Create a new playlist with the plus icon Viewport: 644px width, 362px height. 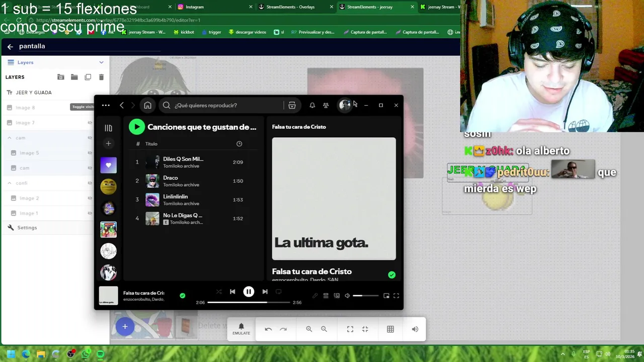click(108, 144)
